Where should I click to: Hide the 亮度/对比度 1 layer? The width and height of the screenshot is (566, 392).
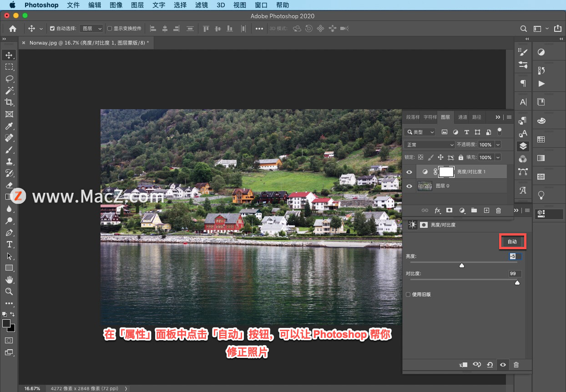pos(409,172)
